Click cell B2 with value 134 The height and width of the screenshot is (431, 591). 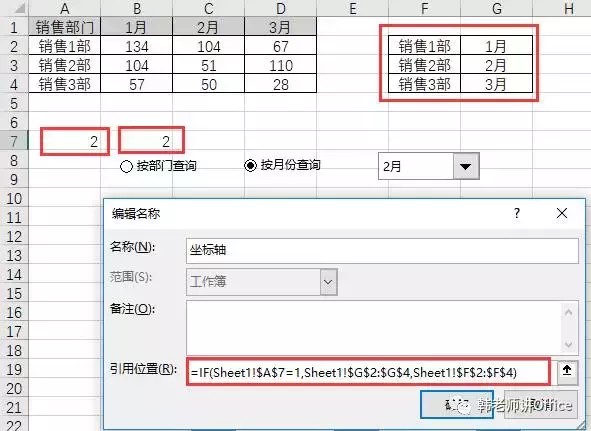point(136,46)
